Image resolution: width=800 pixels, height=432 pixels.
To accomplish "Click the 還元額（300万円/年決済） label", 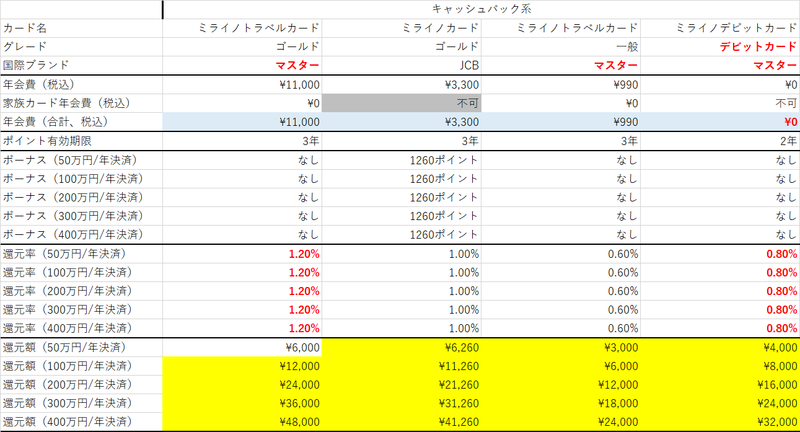I will click(67, 403).
